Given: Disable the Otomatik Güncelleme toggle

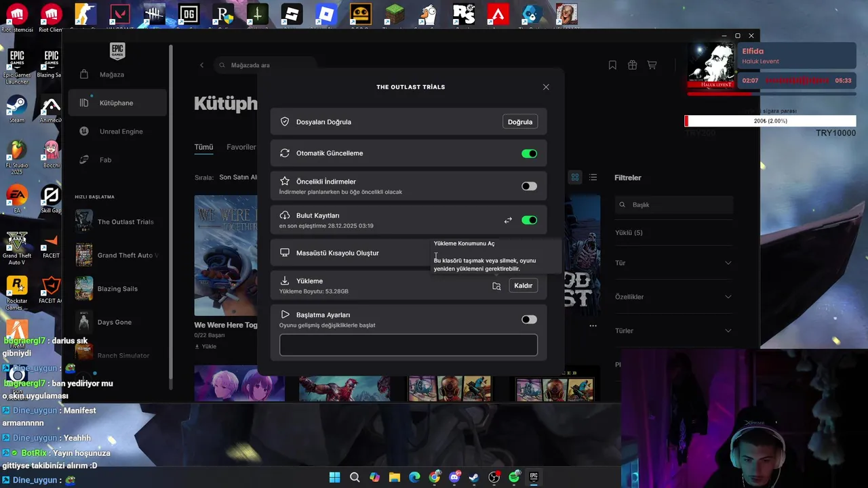Looking at the screenshot, I should coord(529,153).
